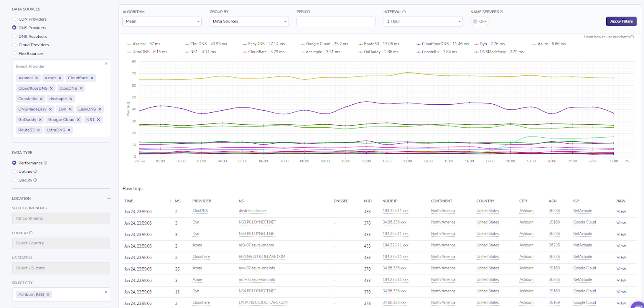This screenshot has width=644, height=308.
Task: Remove the Google Cloud provider tag
Action: tap(78, 120)
